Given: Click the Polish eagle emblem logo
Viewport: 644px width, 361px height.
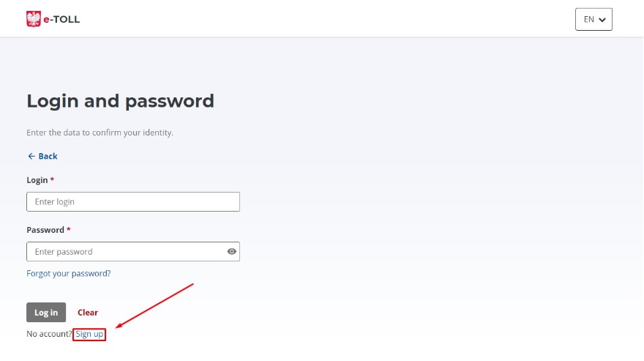Looking at the screenshot, I should (x=33, y=19).
